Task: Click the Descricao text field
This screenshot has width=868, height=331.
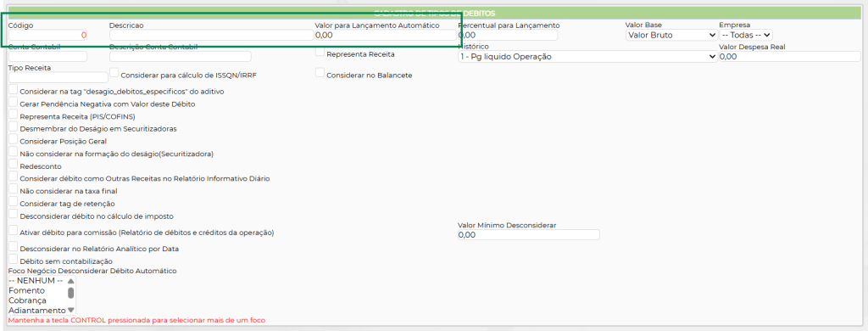Action: coord(211,35)
